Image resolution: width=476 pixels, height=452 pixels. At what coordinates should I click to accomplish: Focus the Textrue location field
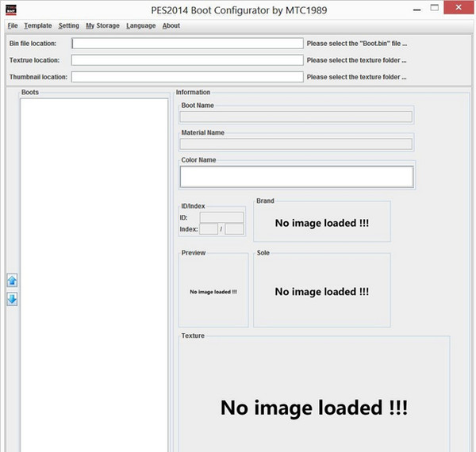[x=187, y=60]
